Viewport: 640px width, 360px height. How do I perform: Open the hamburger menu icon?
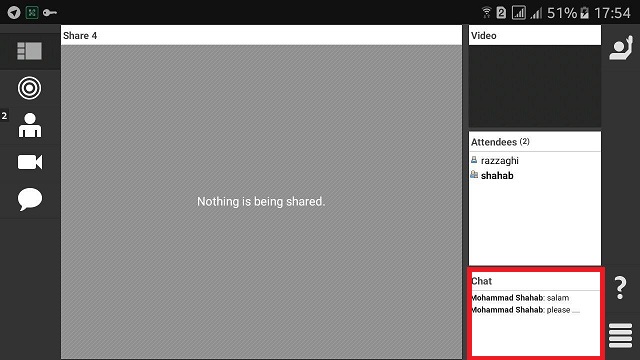[620, 336]
